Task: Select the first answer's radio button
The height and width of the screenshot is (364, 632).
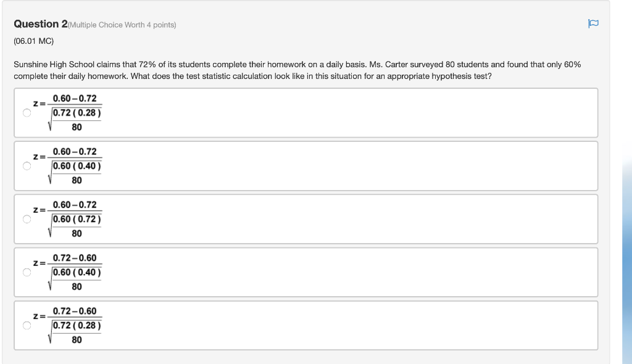Action: (x=27, y=112)
